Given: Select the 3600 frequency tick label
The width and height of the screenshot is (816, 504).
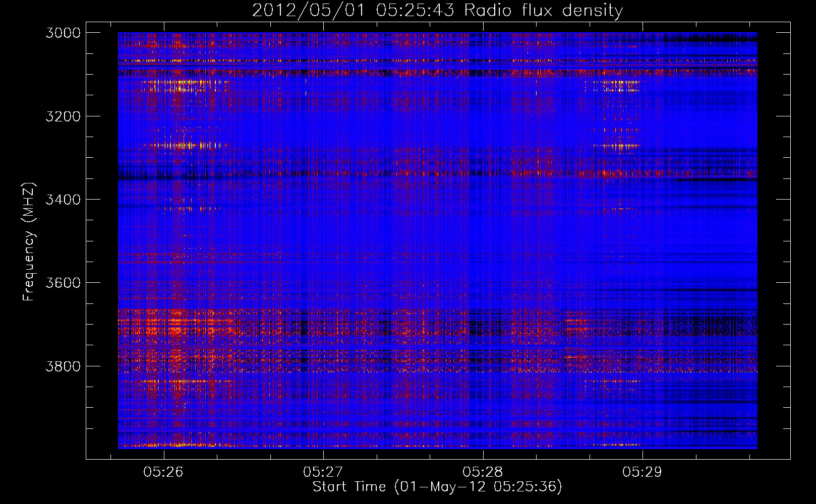Looking at the screenshot, I should 63,283.
